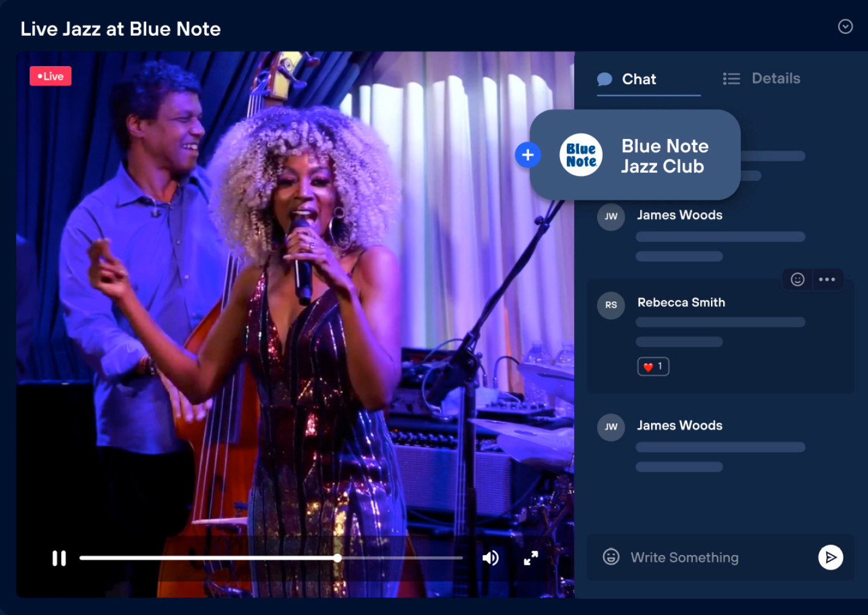Click the Rebecca Smith username
The image size is (868, 615).
[681, 303]
